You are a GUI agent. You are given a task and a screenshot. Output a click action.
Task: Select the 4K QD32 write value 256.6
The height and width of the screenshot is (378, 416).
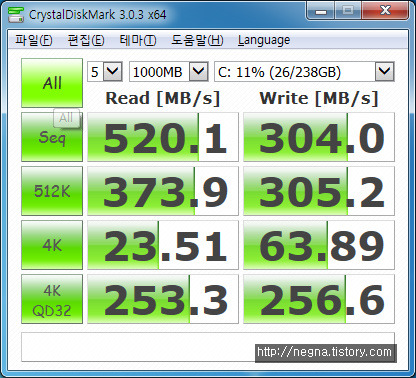click(319, 299)
